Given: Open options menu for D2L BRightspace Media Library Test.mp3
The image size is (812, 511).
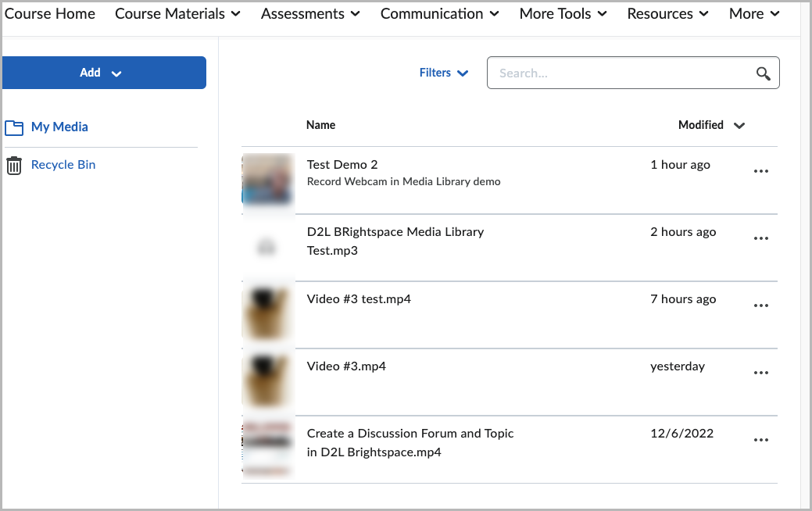Looking at the screenshot, I should pos(760,238).
